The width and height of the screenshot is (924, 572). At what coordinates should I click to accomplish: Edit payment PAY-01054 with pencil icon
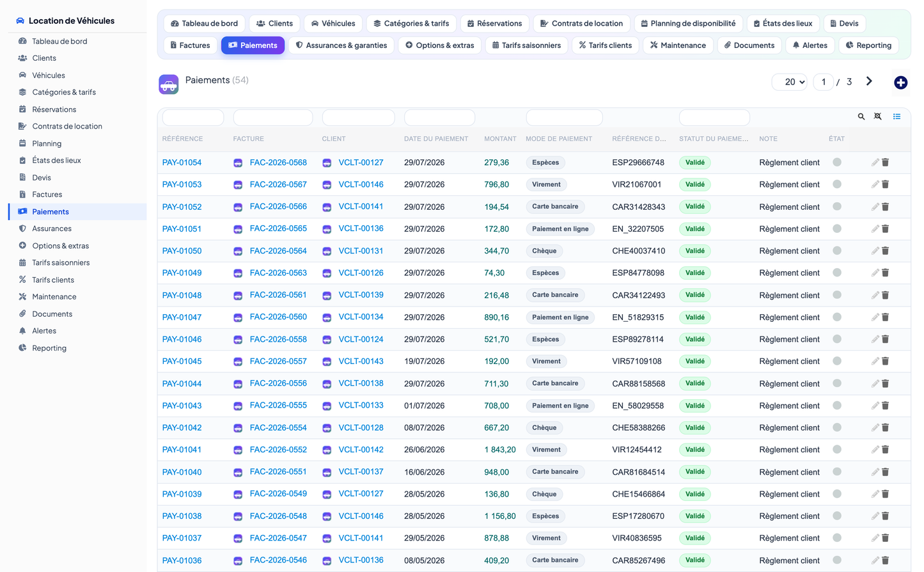[875, 163]
